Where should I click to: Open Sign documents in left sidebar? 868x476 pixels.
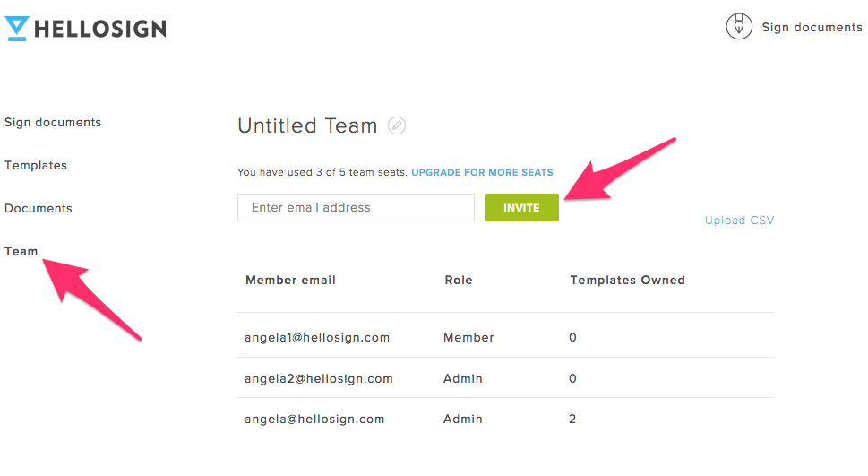pos(53,123)
